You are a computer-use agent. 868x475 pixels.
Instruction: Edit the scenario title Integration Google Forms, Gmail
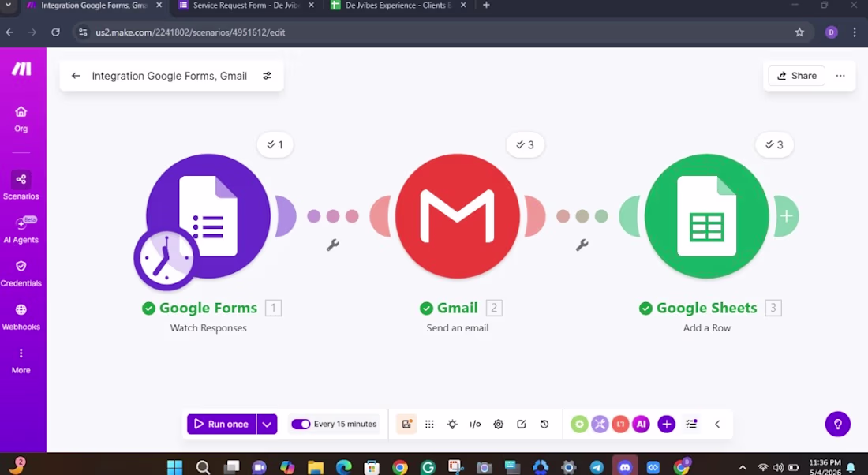tap(170, 76)
